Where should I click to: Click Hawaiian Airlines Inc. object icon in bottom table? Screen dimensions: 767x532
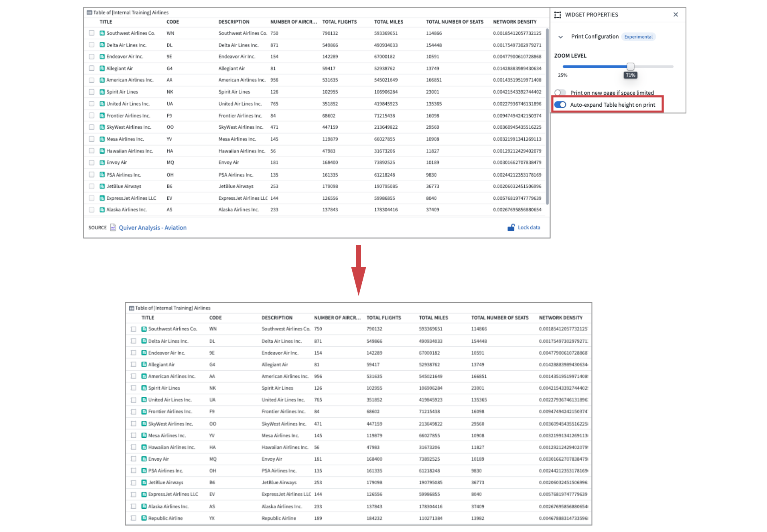144,447
